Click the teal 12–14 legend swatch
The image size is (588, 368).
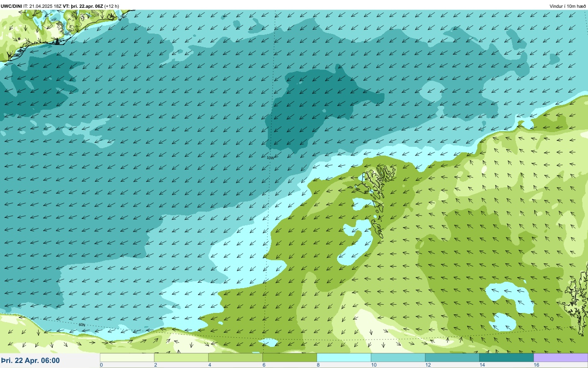pos(452,357)
